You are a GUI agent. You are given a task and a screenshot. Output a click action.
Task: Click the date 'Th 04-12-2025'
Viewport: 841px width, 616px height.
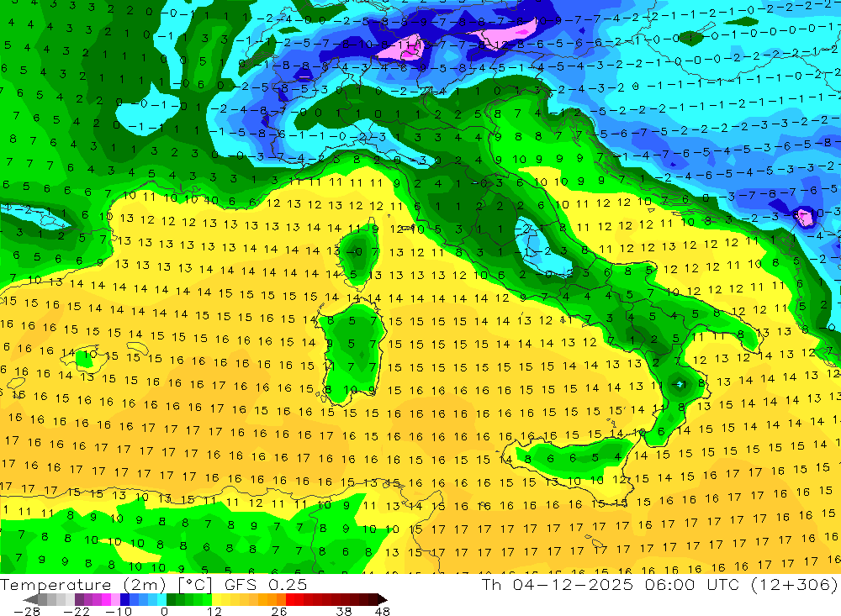pyautogui.click(x=558, y=584)
